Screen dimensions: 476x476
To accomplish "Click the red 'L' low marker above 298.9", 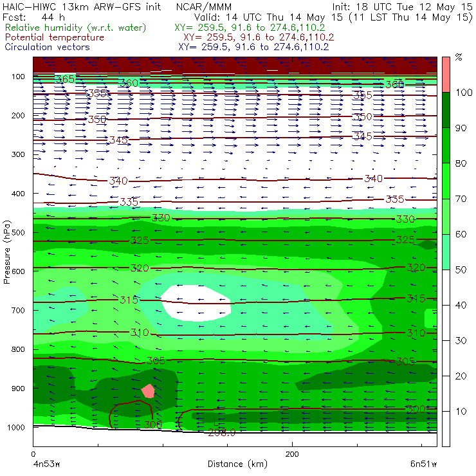I will click(x=216, y=423).
